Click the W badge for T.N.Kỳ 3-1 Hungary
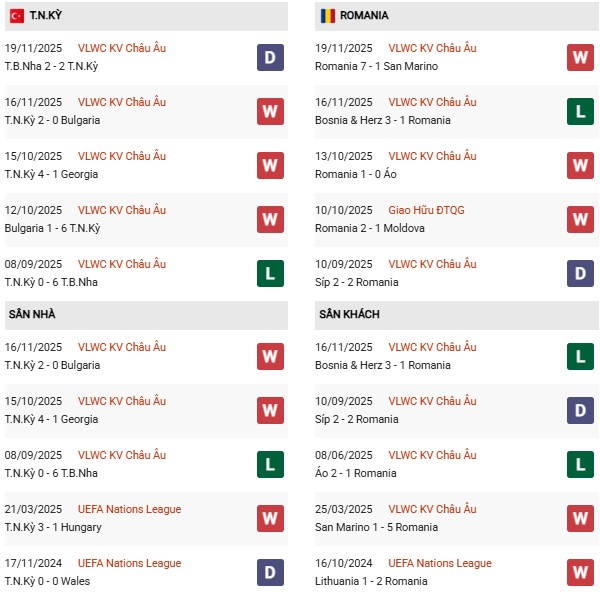The width and height of the screenshot is (600, 592). [x=270, y=518]
